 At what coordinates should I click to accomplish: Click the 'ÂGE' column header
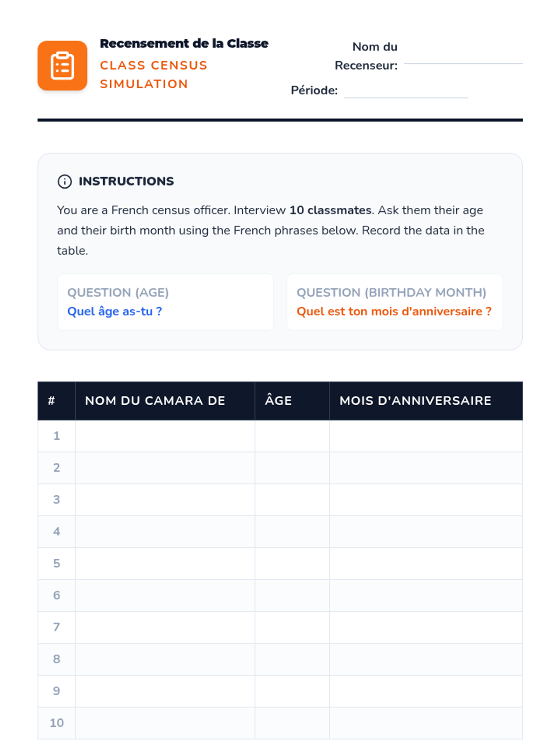pos(278,401)
